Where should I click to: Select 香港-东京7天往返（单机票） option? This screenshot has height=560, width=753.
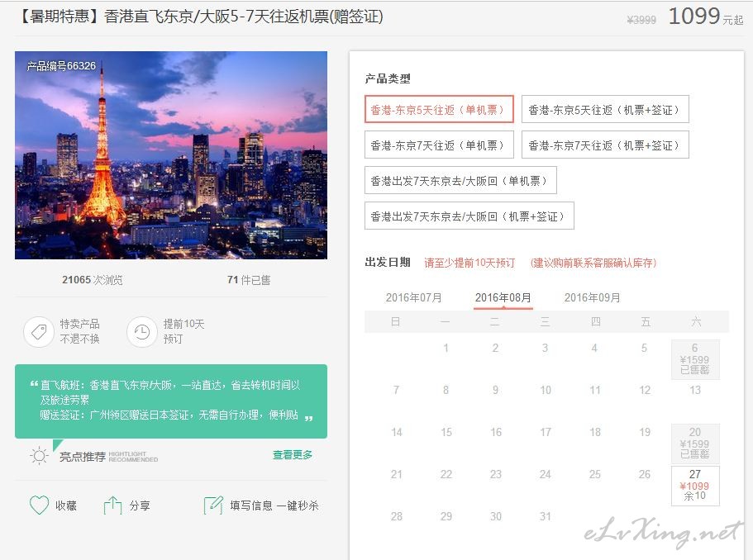tap(439, 145)
